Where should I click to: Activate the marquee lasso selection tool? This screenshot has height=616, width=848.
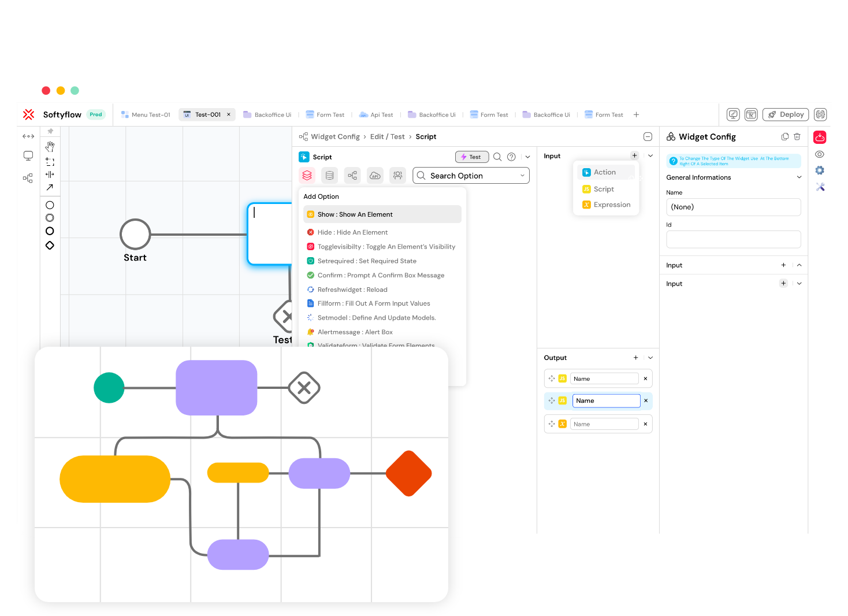[x=50, y=162]
